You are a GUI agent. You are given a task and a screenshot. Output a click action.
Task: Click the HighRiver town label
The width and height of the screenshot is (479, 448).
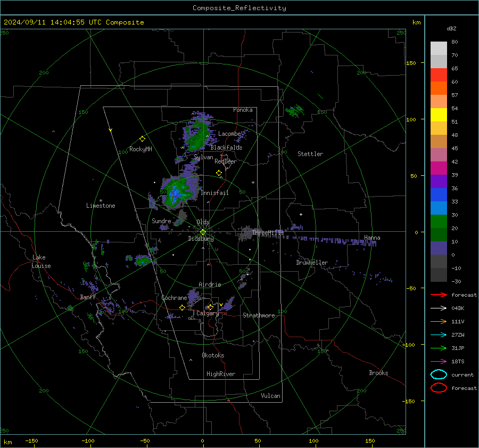click(x=221, y=374)
